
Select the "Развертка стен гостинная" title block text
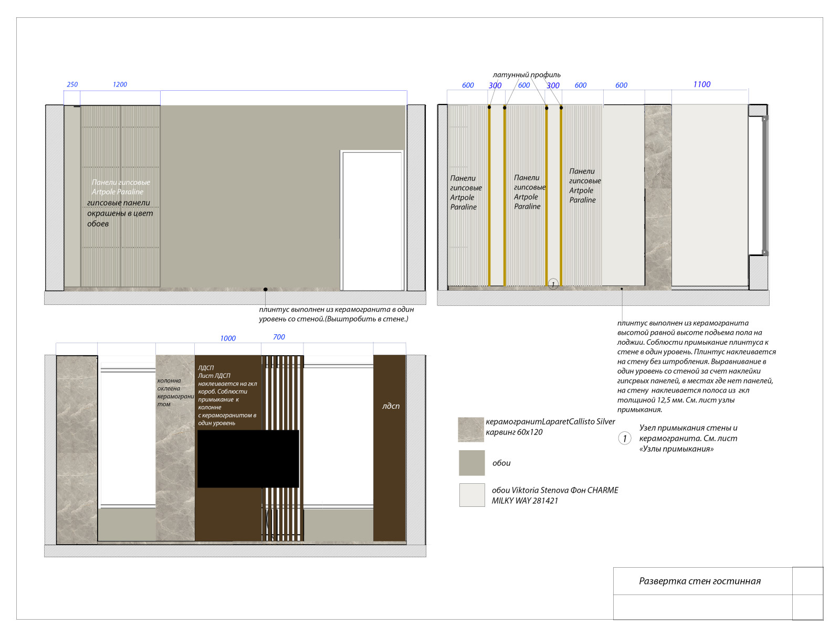699,581
